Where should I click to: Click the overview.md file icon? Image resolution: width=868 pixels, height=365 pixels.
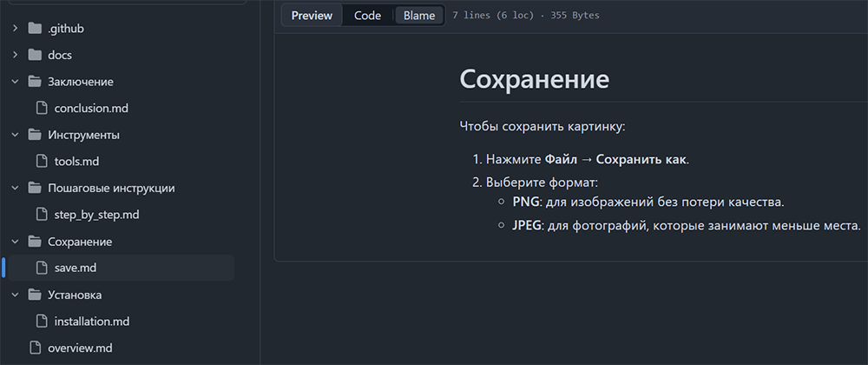35,348
